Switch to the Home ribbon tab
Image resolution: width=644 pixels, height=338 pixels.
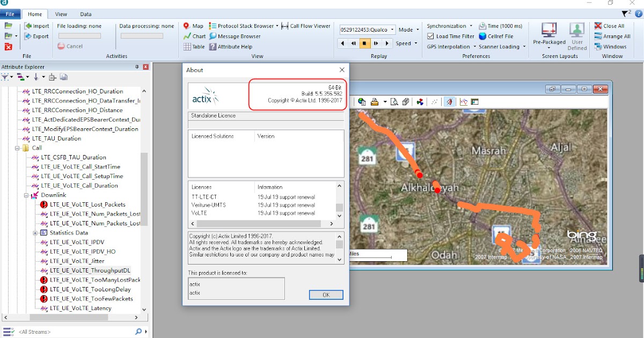pyautogui.click(x=35, y=14)
